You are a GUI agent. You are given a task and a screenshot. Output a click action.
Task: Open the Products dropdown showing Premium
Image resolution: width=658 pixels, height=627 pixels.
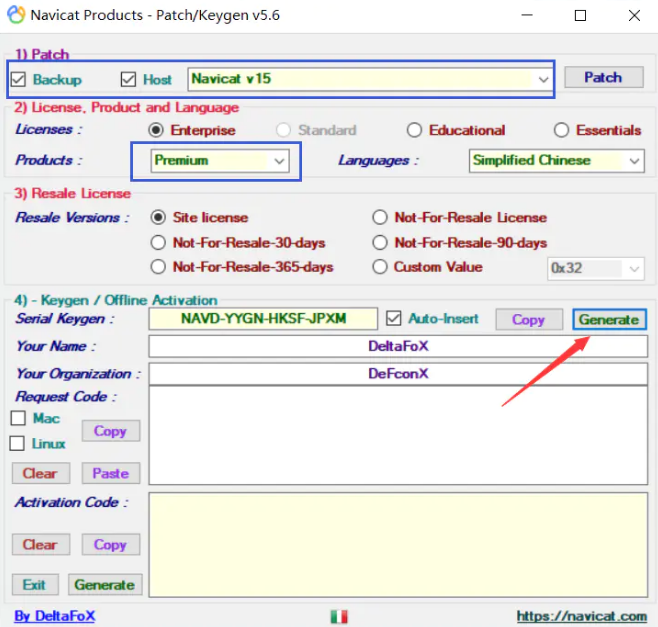pos(220,161)
